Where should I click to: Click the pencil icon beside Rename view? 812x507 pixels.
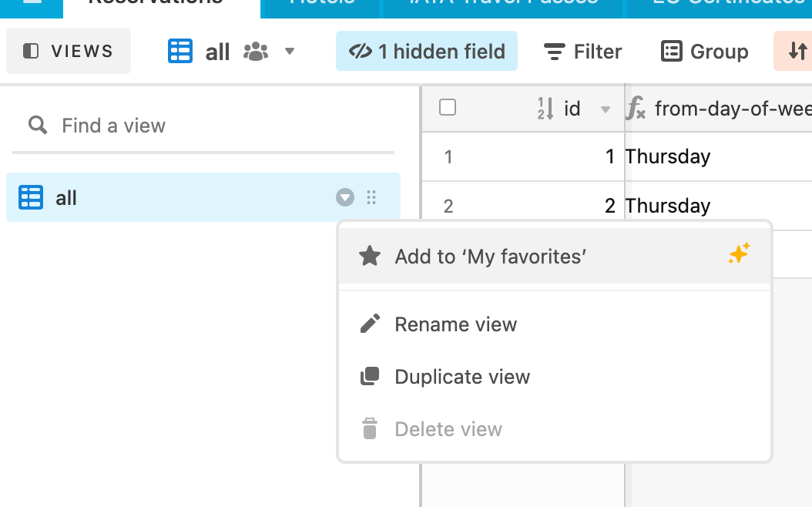370,324
